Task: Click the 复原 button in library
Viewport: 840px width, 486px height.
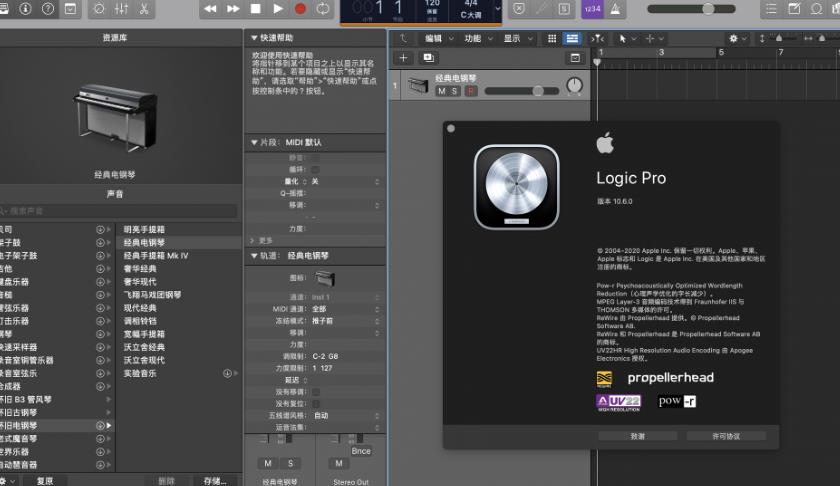Action: coord(45,481)
